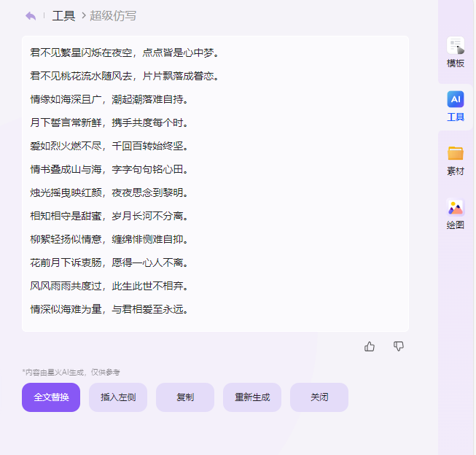Give a thumbs up to the result

pos(369,346)
